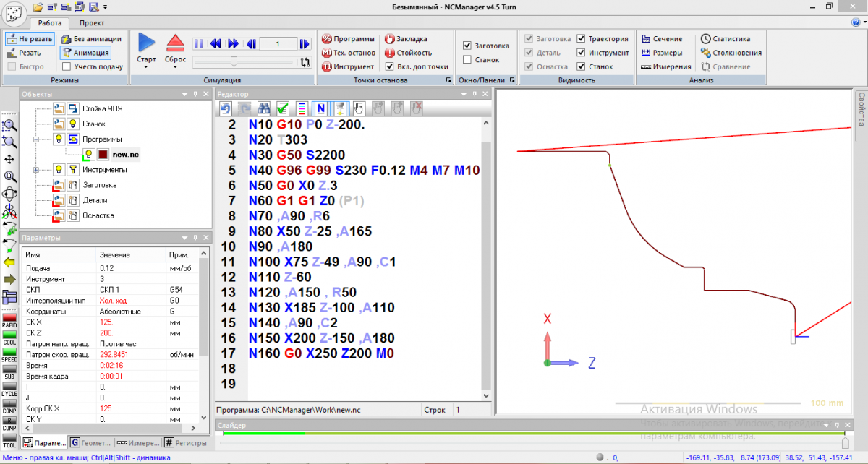Toggle Инструмент visibility checkbox
Viewport: 868px width, 464px height.
(582, 53)
